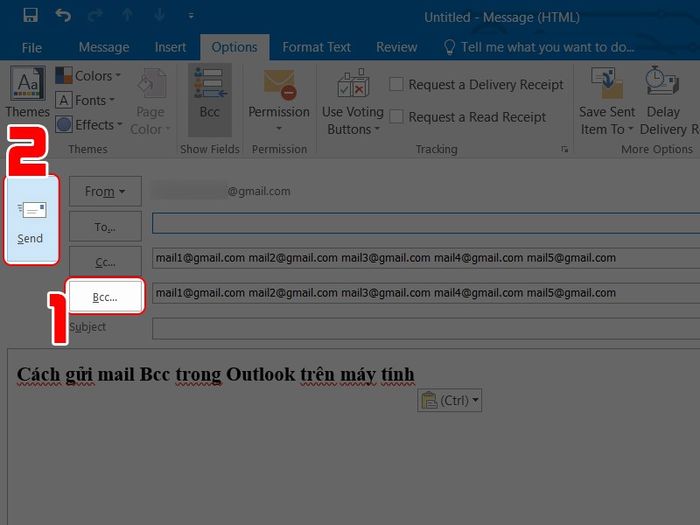Switch to the Review tab
Screen dimensions: 700x525
(x=396, y=47)
